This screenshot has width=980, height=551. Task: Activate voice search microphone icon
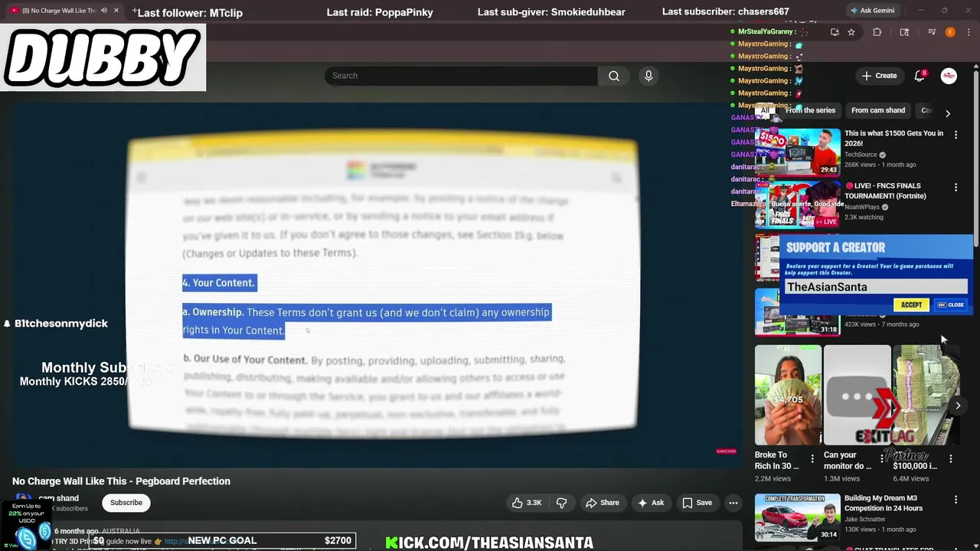[x=648, y=76]
